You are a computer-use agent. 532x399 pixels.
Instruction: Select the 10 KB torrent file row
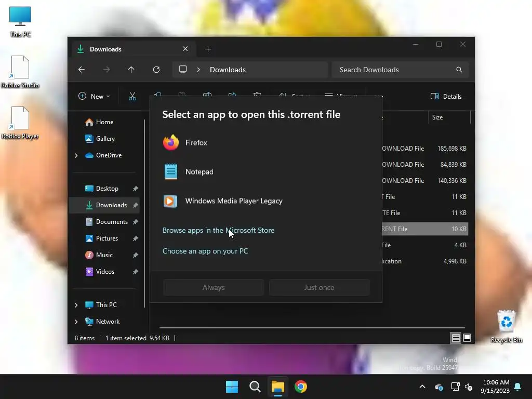pyautogui.click(x=425, y=229)
